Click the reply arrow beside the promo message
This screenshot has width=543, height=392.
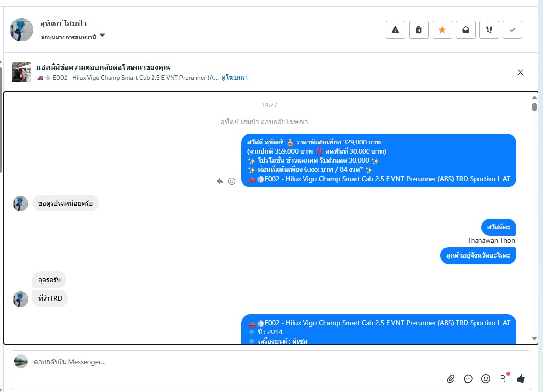(220, 181)
